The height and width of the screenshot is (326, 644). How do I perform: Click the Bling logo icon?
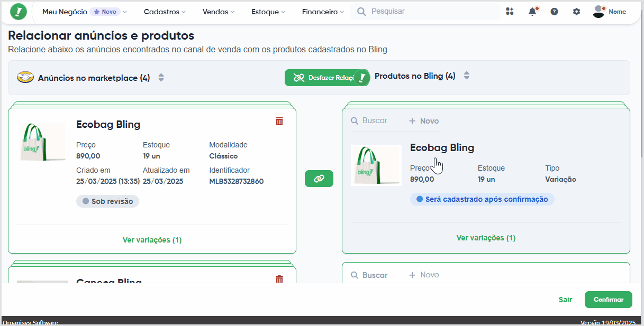coord(19,12)
